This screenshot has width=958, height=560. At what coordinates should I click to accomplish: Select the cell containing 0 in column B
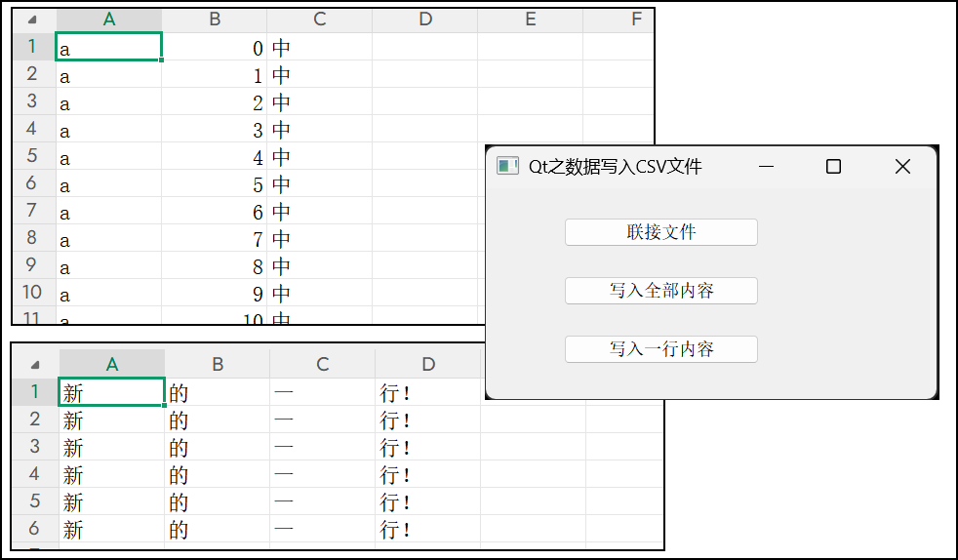point(215,48)
